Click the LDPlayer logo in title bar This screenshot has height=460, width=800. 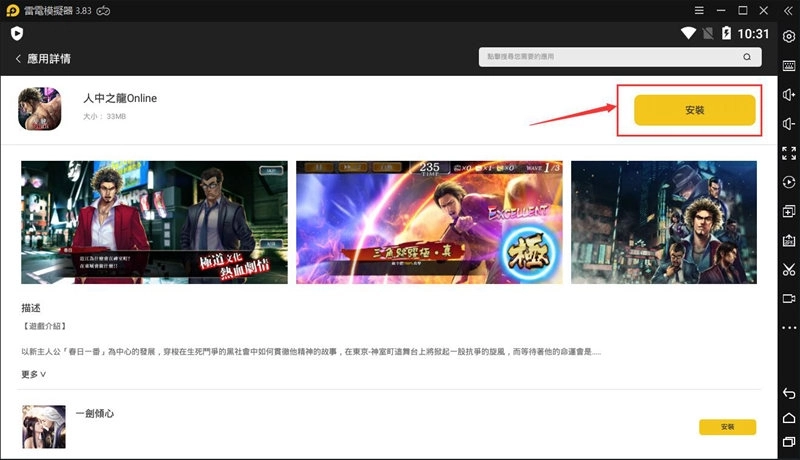pos(13,11)
